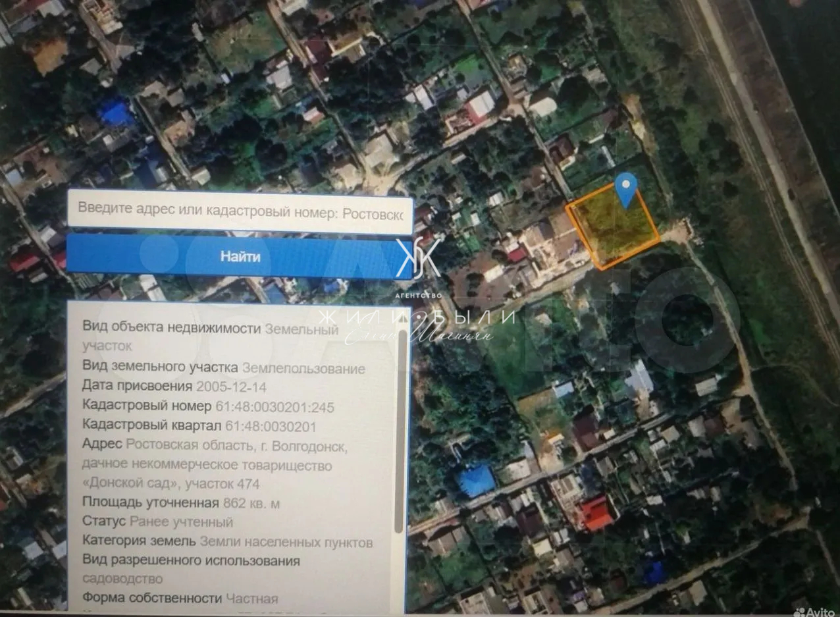Viewport: 840px width, 617px height.
Task: Click the agency ЖК monogram logo
Action: pyautogui.click(x=418, y=258)
